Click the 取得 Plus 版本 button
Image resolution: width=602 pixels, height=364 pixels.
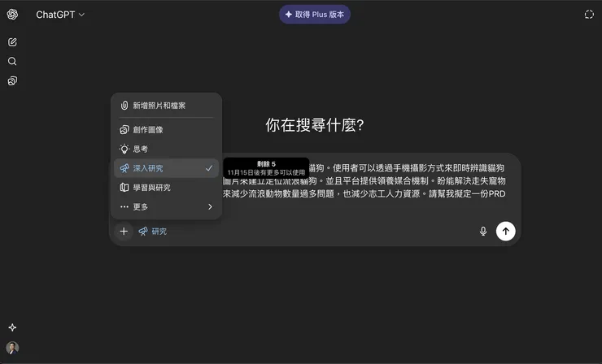click(315, 15)
